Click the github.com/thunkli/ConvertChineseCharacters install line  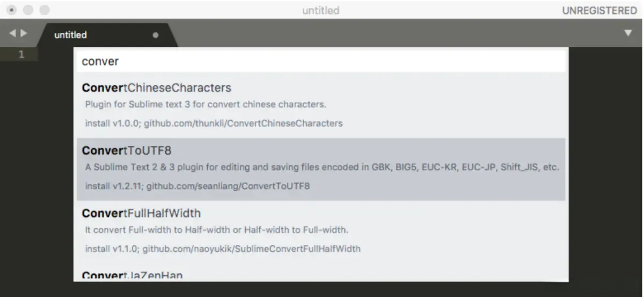214,123
